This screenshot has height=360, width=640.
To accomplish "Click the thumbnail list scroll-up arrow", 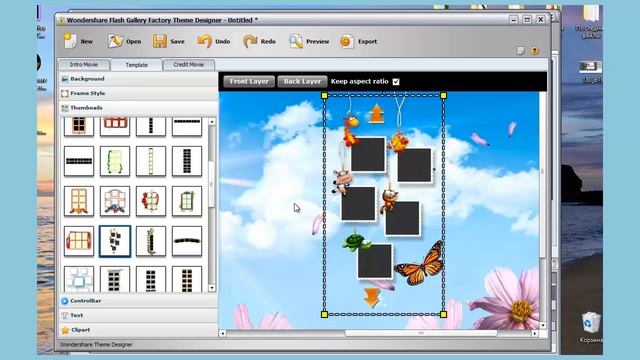I will (x=212, y=122).
